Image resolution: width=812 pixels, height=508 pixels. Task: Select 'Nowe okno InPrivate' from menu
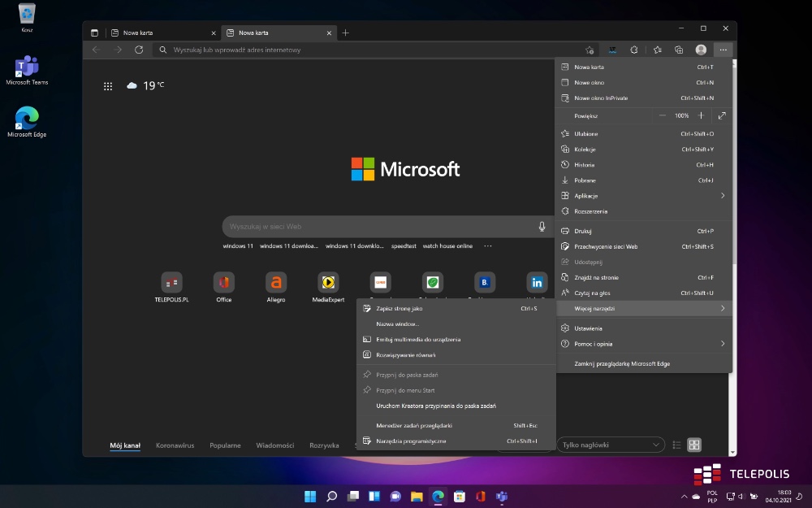click(601, 98)
